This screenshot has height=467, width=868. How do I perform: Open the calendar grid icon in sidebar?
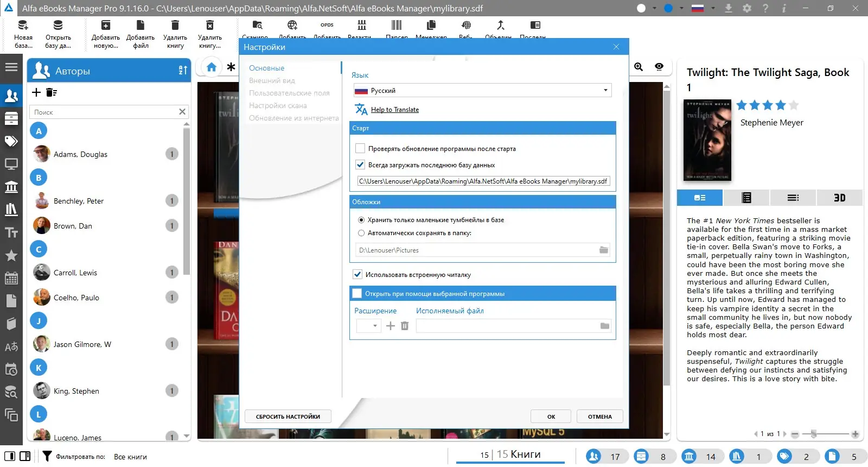[x=11, y=278]
